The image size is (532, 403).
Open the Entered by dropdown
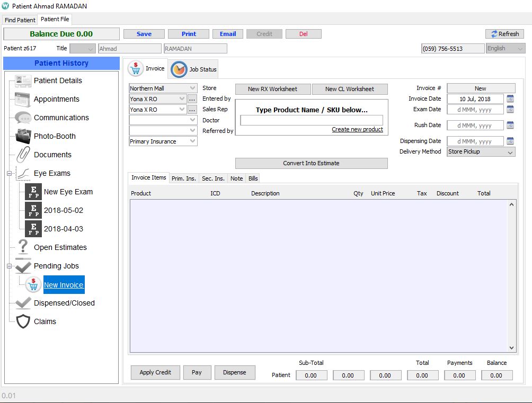tap(158, 99)
